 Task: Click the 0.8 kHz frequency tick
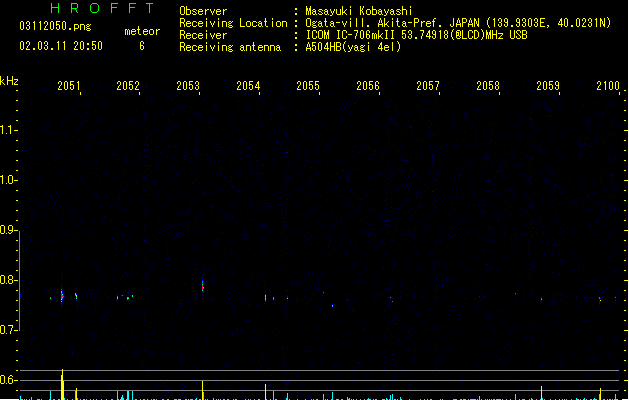point(8,280)
